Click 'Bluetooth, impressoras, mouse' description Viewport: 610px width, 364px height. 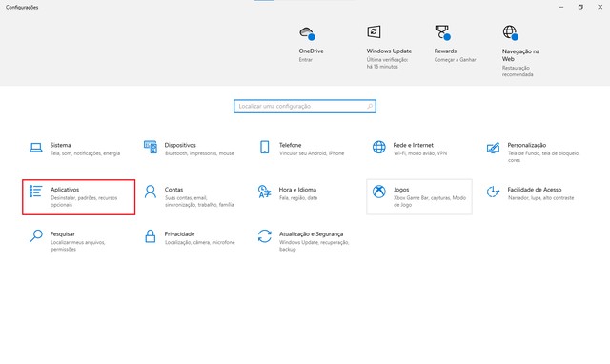click(x=199, y=153)
